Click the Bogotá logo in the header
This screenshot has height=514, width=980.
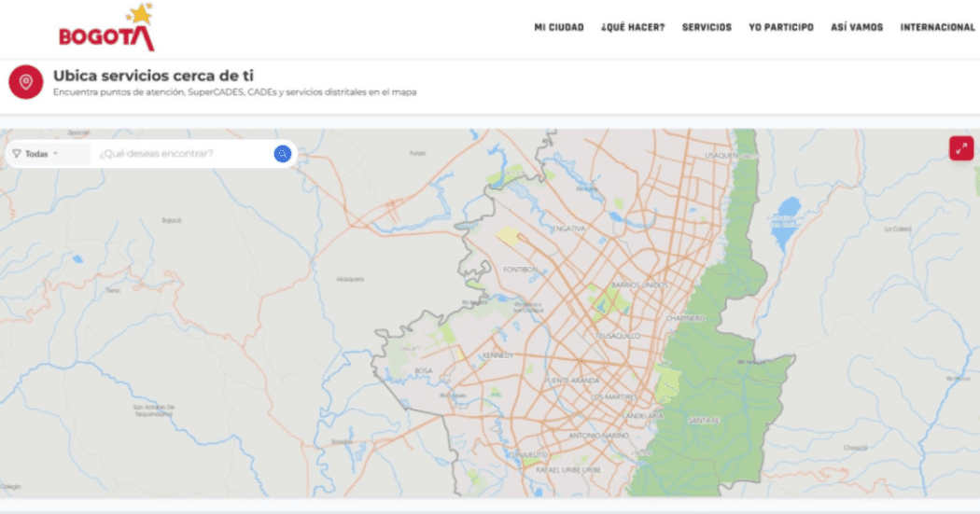click(x=107, y=27)
